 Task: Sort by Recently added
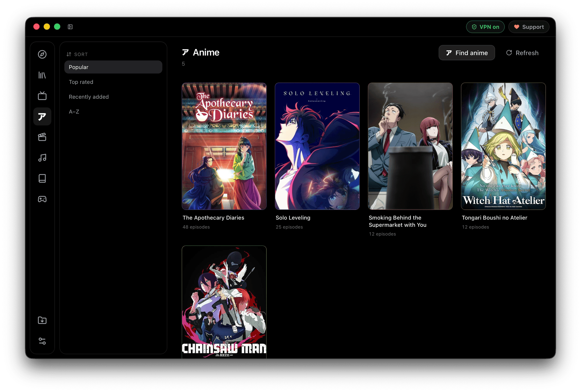pos(113,97)
